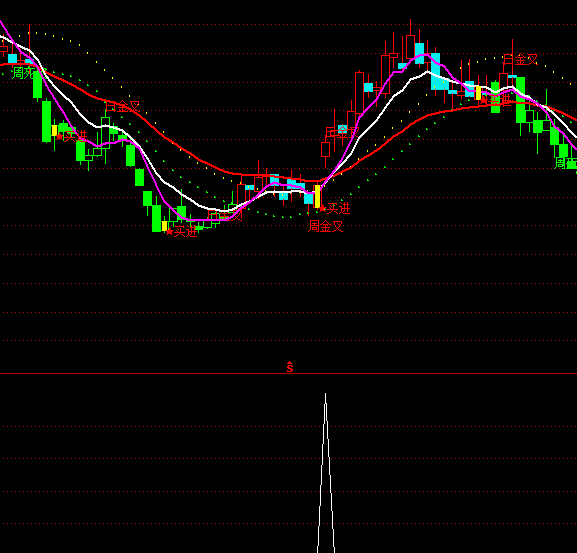Viewport: 577px width, 553px height.
Task: Click the 日金叉 label on the left downtrend
Action: pos(123,107)
